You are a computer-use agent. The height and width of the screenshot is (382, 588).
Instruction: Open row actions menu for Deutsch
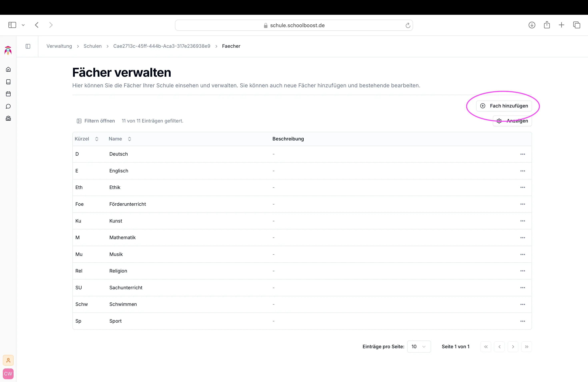click(523, 154)
